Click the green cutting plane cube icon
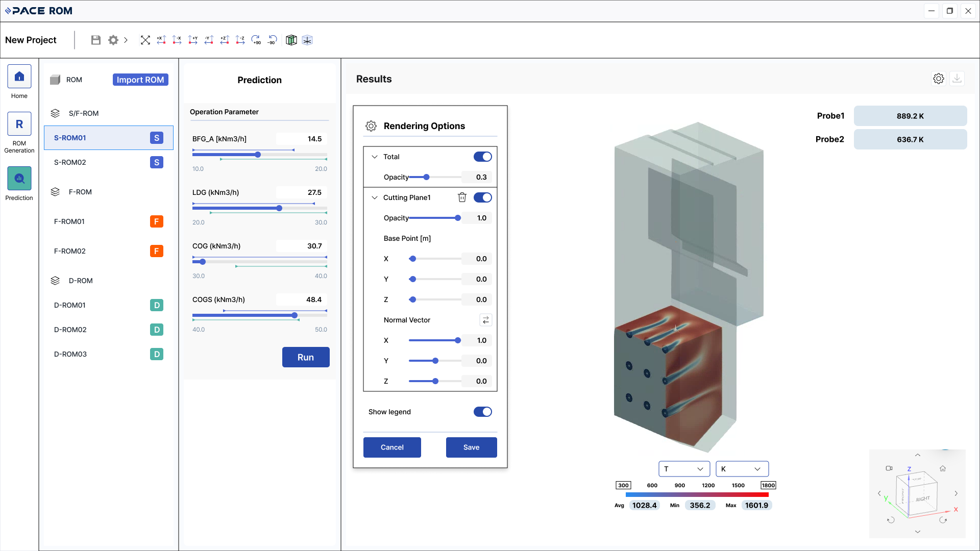Viewport: 980px width, 551px height. click(x=291, y=40)
